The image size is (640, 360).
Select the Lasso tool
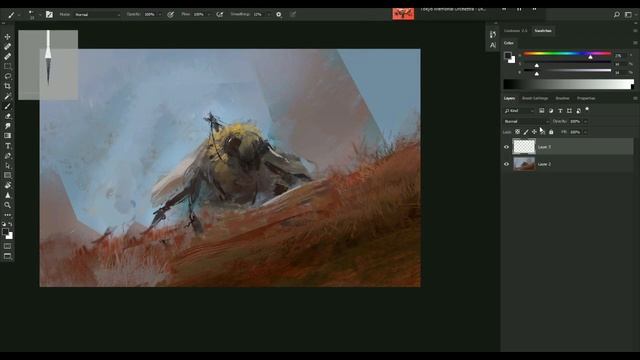(7, 76)
